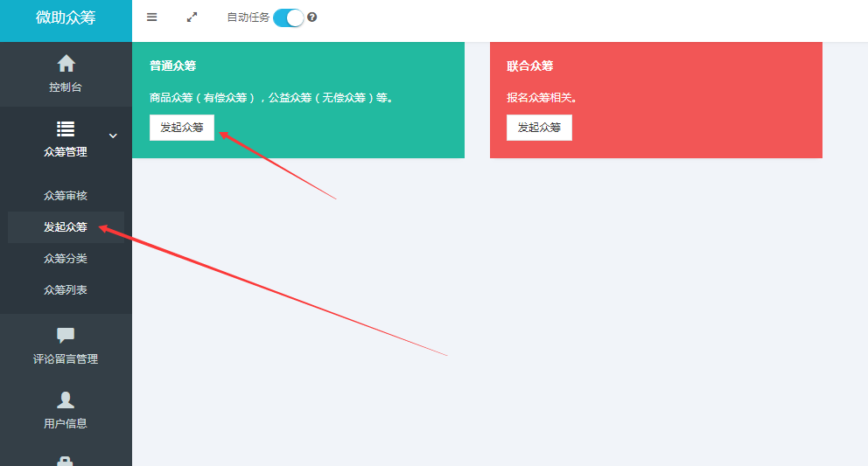The image size is (868, 466).
Task: Switch off the 自动任务 toggle
Action: [x=289, y=17]
